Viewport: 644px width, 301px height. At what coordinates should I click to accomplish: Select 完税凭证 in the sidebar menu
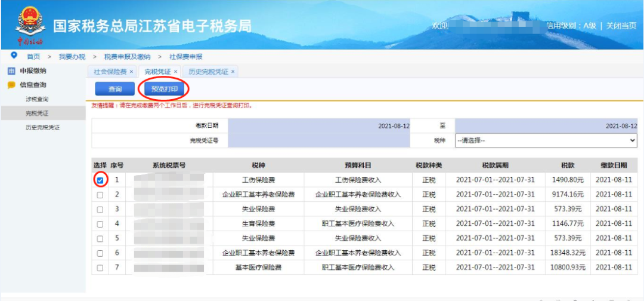point(37,113)
